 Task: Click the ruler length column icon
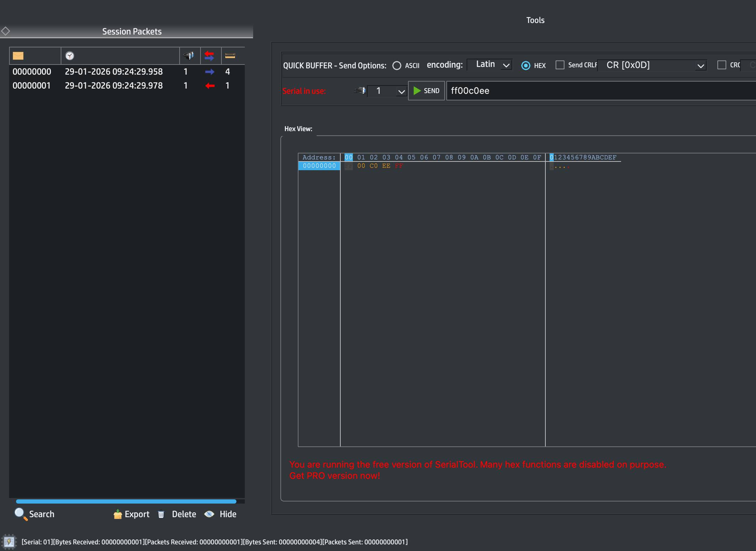[x=230, y=56]
